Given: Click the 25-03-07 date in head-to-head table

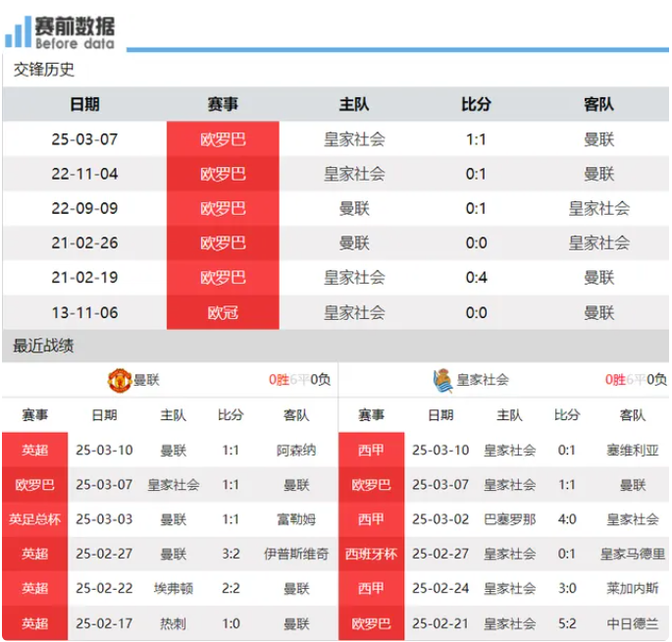Looking at the screenshot, I should click(x=84, y=139).
